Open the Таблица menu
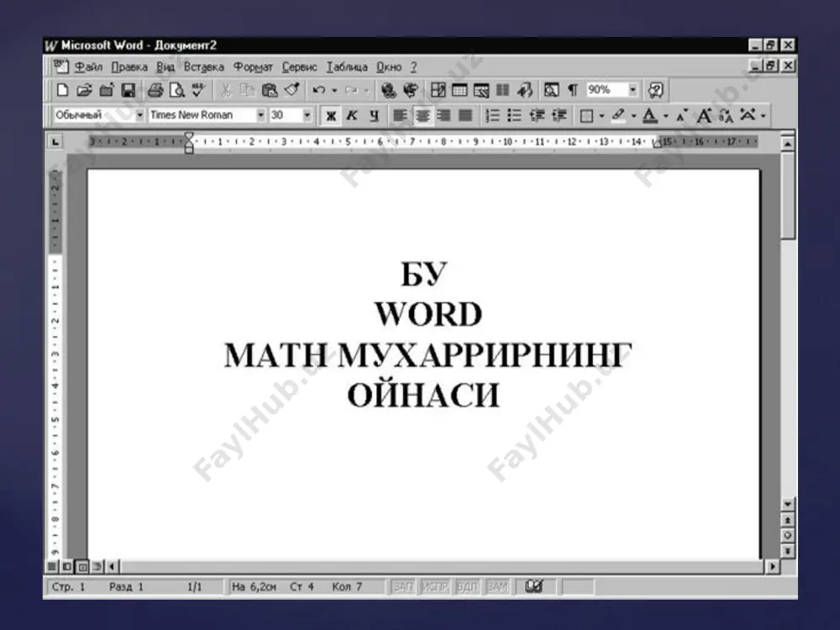The width and height of the screenshot is (840, 630). [347, 67]
